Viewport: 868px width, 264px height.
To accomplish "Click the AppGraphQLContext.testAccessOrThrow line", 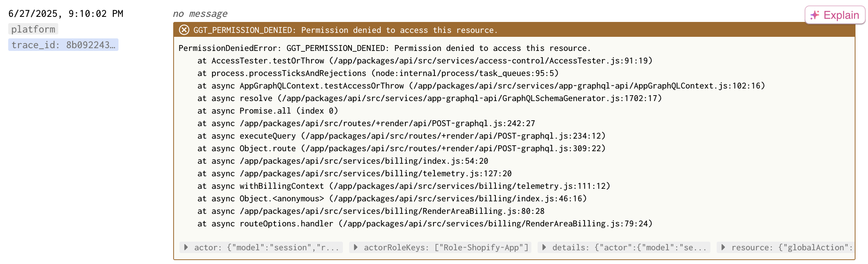I will 481,86.
